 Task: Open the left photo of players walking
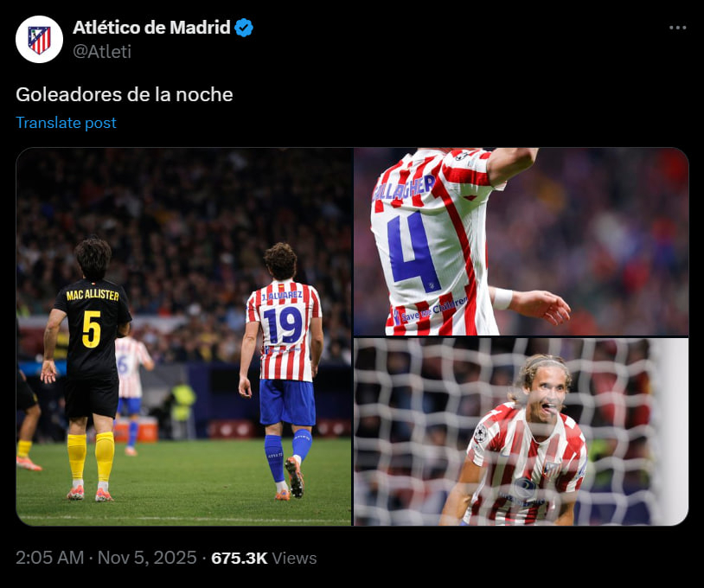click(x=183, y=336)
